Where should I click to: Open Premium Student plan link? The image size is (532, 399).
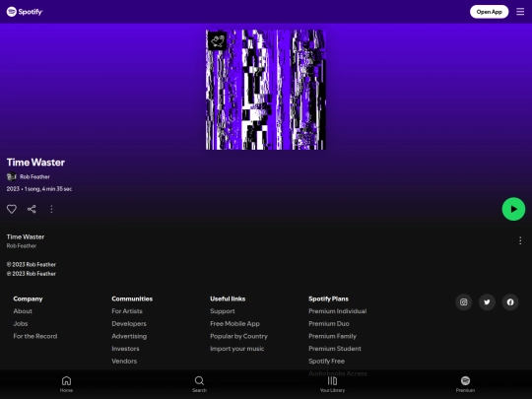(x=335, y=349)
